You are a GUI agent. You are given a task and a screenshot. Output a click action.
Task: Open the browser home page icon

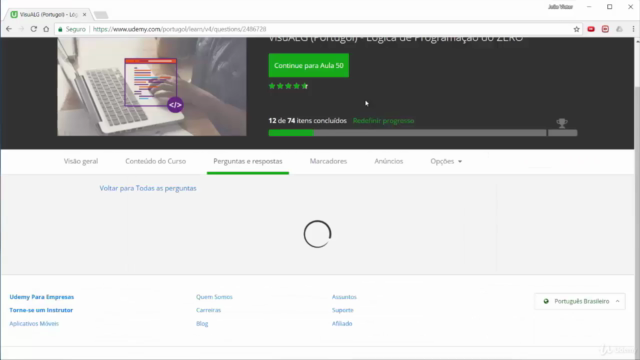point(46,29)
